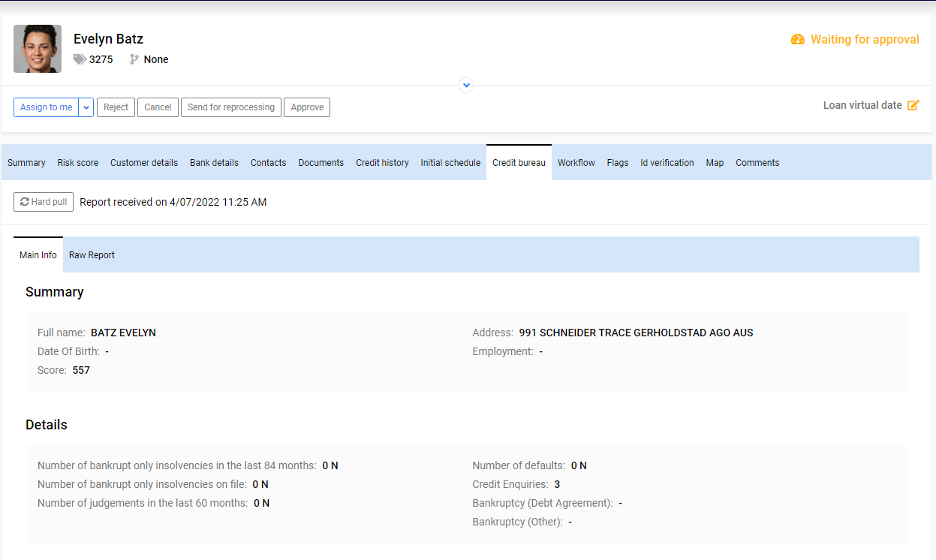Click the customer name Evelyn Batz
The image size is (936, 560).
coord(108,39)
